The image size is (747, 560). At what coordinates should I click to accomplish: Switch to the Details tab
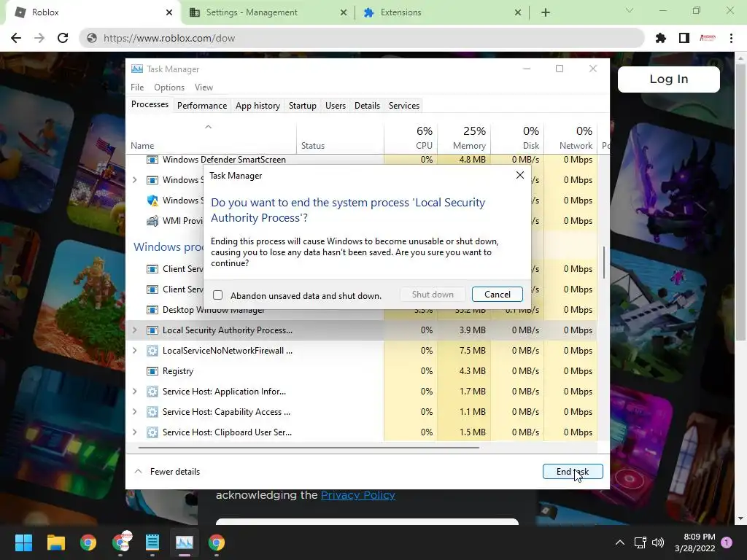[x=367, y=106]
